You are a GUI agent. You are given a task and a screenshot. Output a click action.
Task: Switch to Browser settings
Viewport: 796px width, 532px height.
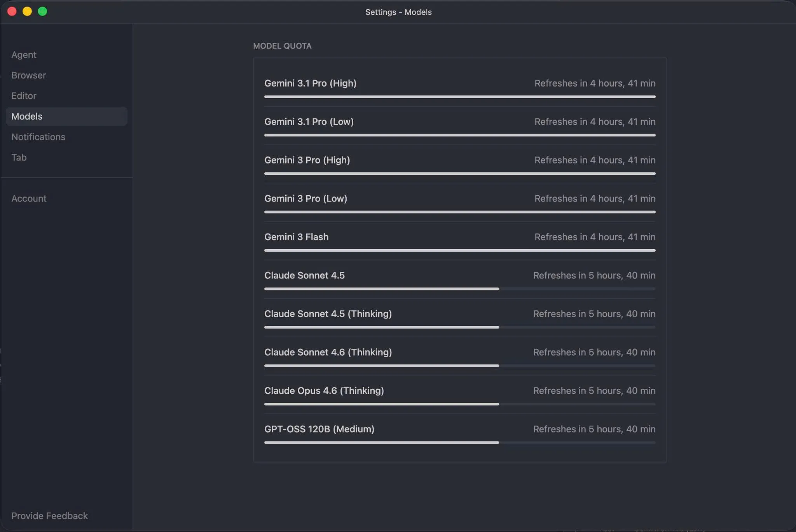point(28,75)
